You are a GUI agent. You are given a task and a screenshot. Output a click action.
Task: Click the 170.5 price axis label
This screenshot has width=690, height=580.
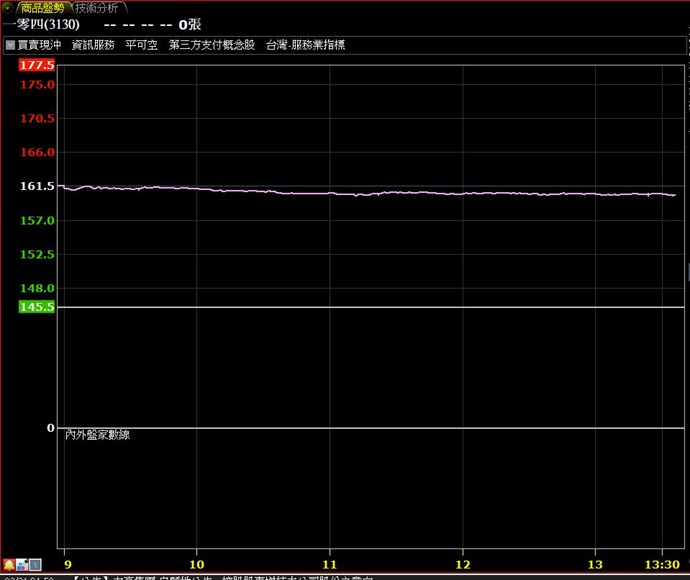pos(37,118)
